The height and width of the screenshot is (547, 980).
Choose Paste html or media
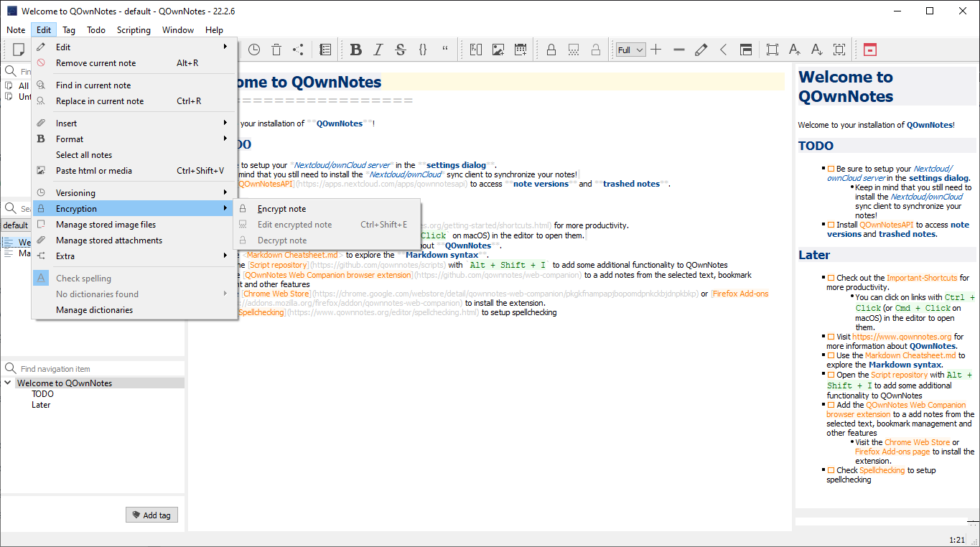[134, 170]
